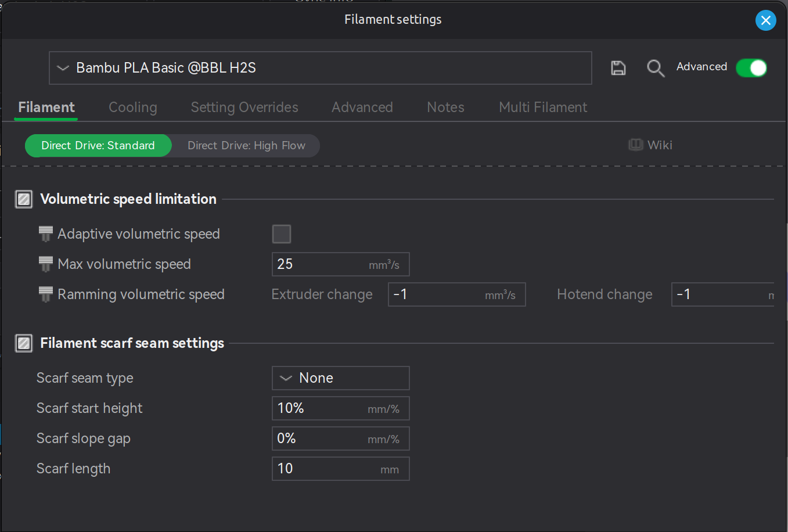Open the settings search magnifier
The height and width of the screenshot is (532, 788).
656,68
